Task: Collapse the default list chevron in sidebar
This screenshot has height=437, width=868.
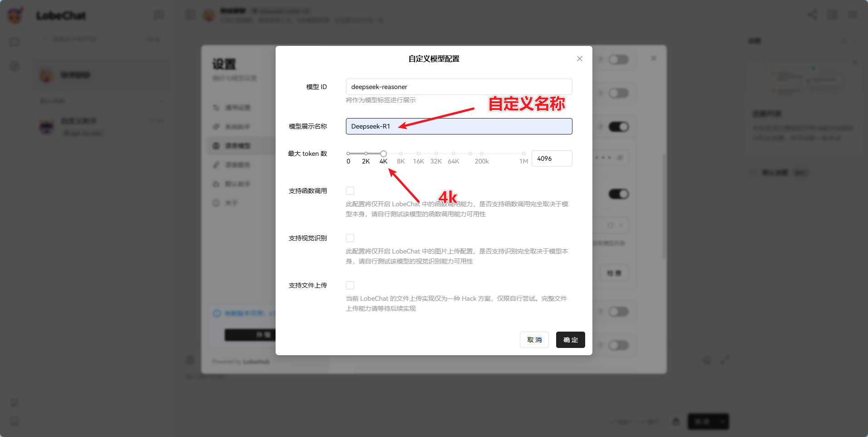Action: coord(163,101)
